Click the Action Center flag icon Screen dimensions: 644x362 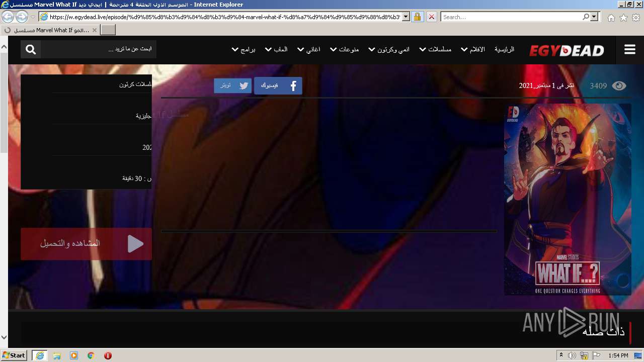[596, 355]
